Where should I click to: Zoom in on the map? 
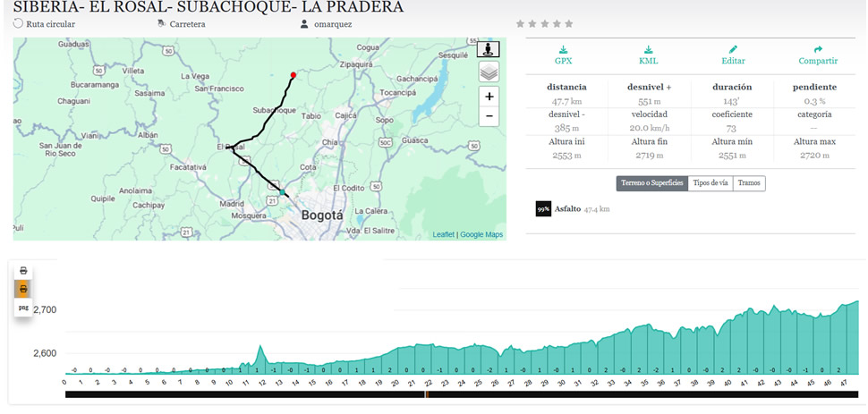[x=489, y=97]
